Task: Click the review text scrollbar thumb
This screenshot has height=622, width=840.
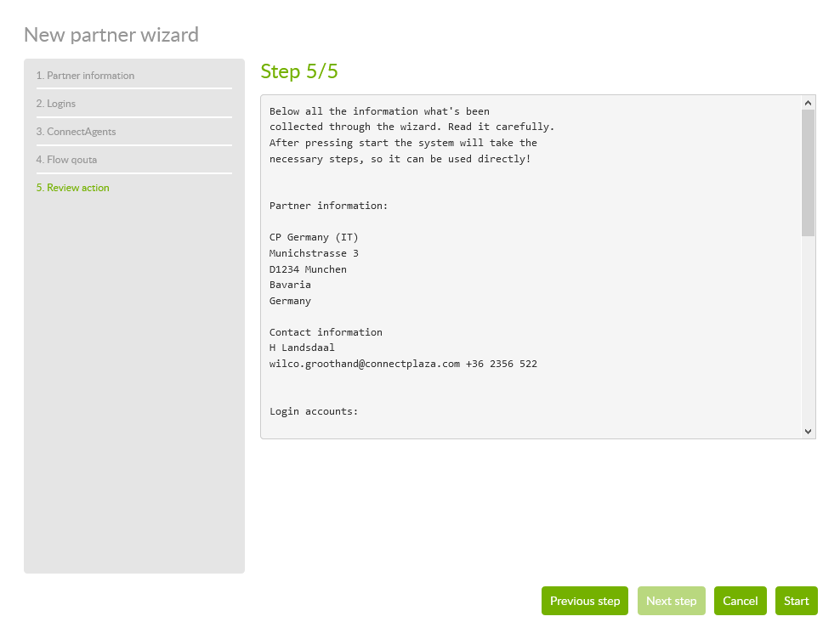Action: (808, 172)
